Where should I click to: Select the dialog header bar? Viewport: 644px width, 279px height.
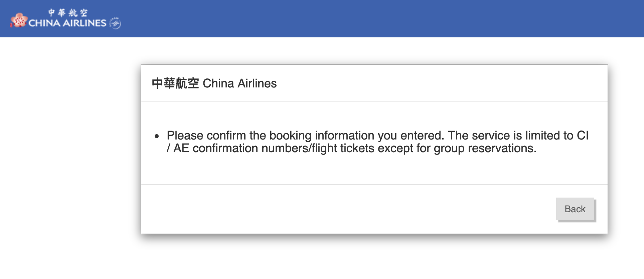point(374,83)
